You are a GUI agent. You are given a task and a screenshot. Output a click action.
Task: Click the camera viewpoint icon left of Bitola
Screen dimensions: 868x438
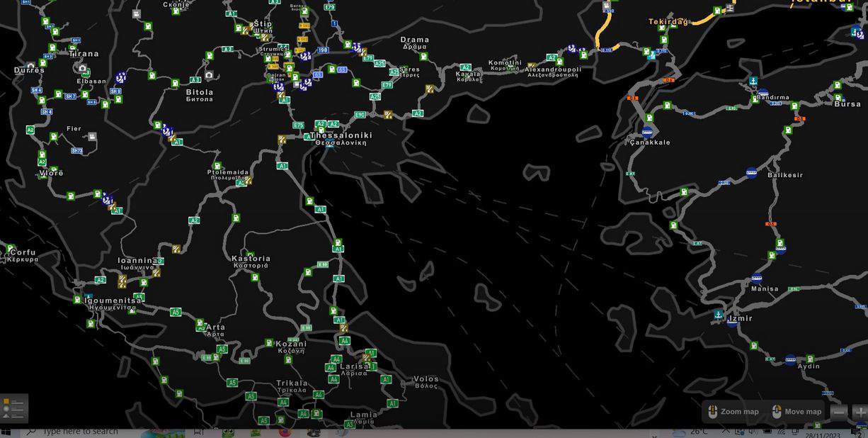(209, 75)
